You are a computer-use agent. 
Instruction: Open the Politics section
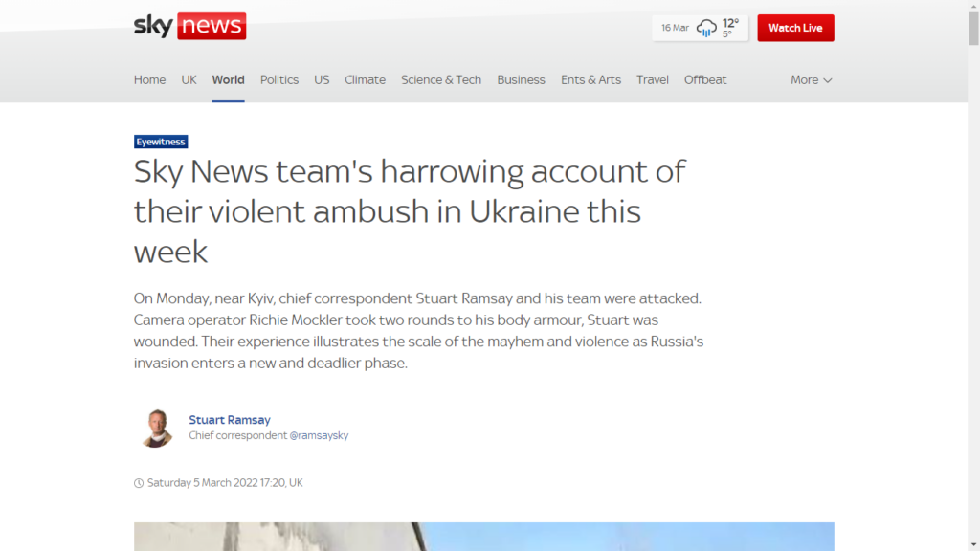pos(279,80)
